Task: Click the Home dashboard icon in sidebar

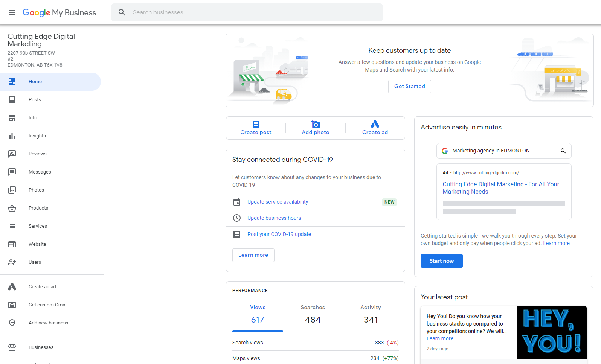Action: (x=12, y=82)
